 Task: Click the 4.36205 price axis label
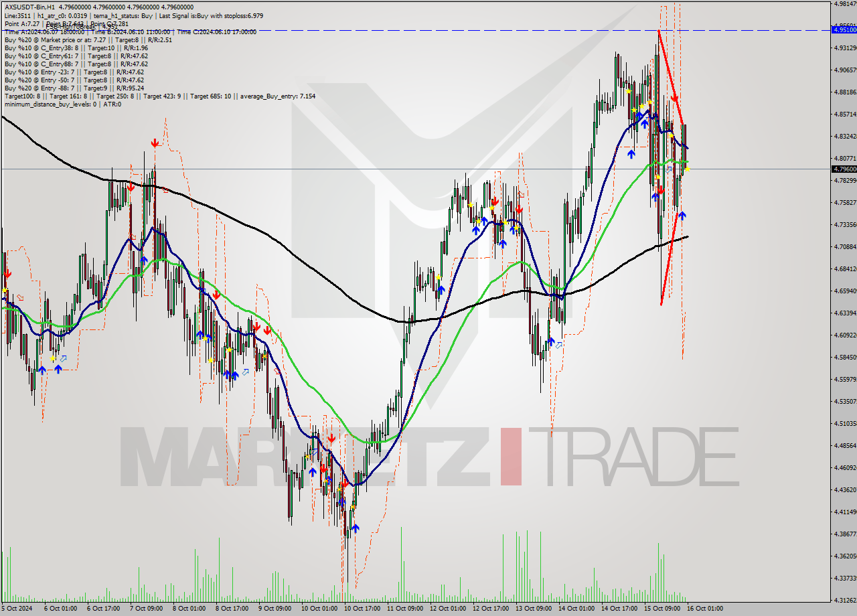click(x=845, y=556)
